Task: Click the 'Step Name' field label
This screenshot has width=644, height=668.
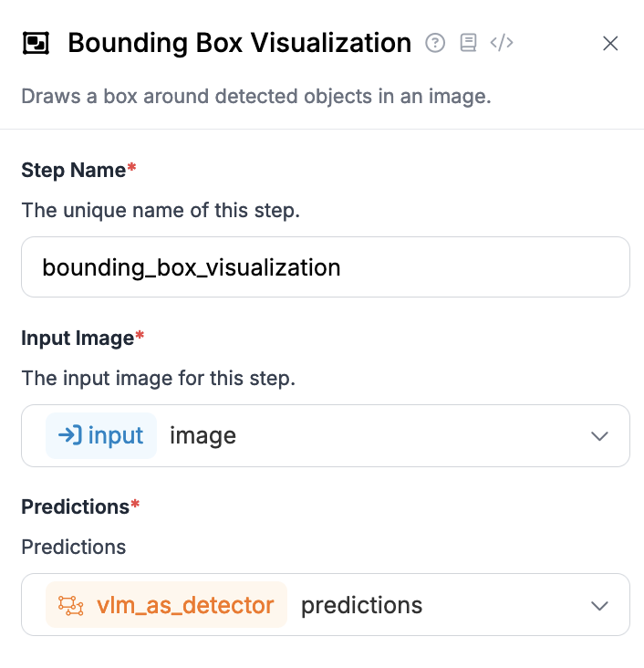Action: pyautogui.click(x=74, y=170)
